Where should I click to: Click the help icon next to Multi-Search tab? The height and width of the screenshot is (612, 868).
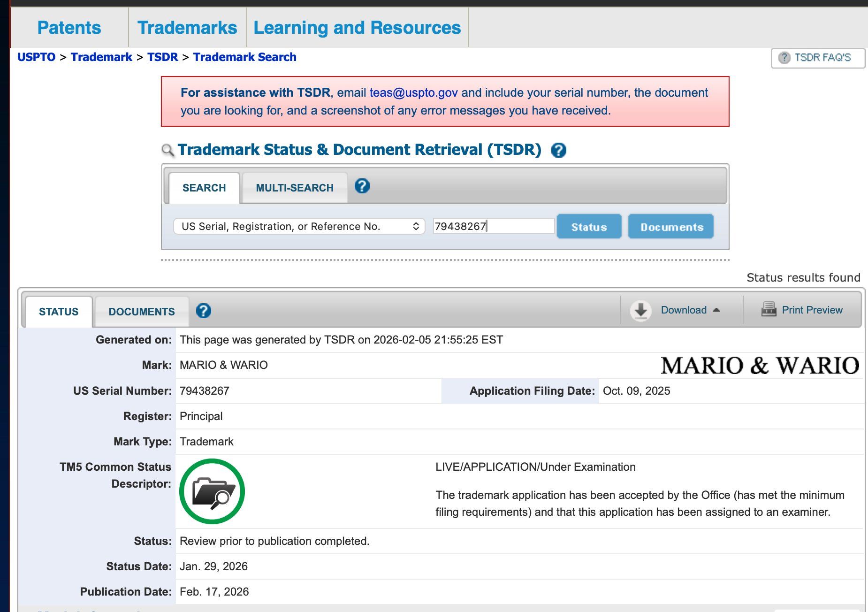coord(362,186)
